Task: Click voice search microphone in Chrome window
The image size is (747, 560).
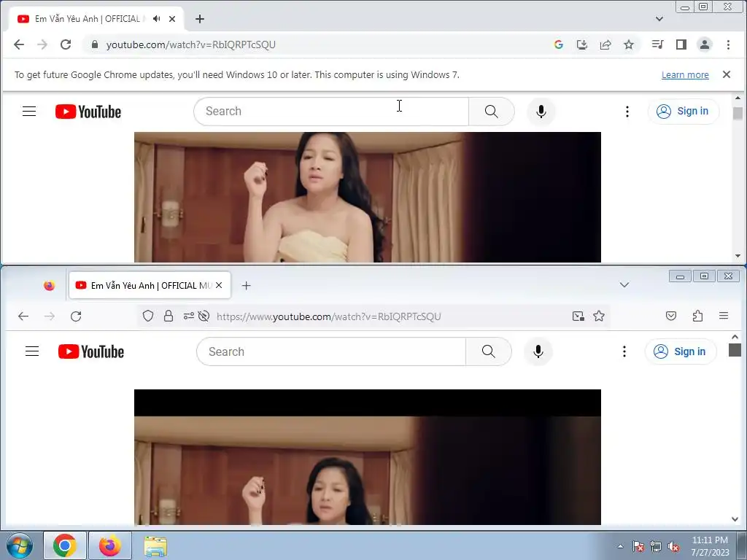Action: 541,112
